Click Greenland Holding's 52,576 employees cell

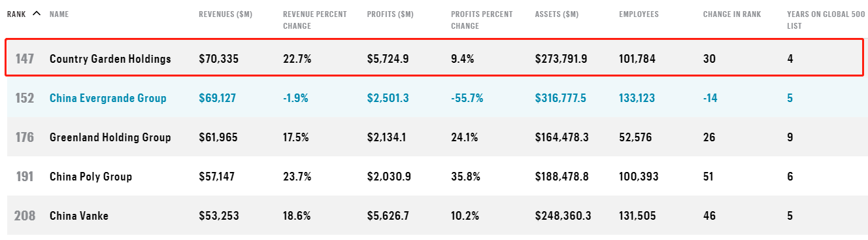point(637,137)
